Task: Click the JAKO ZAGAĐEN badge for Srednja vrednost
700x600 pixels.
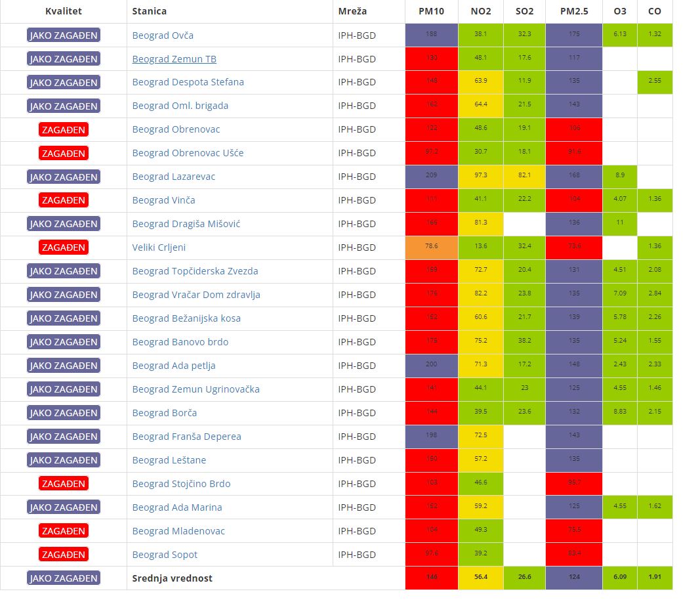Action: [63, 578]
